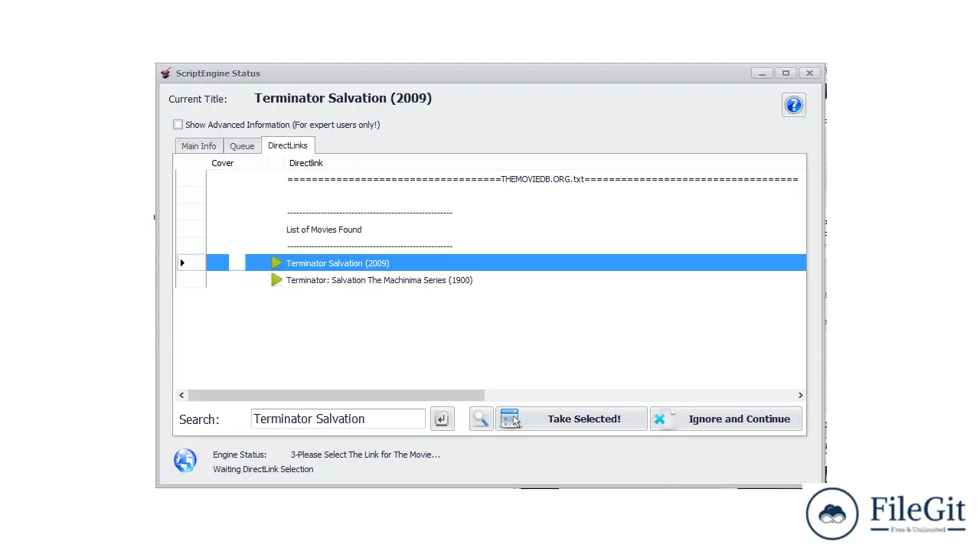Click the Waiting DirectLink Selection status text
The image size is (980, 551).
tap(263, 469)
